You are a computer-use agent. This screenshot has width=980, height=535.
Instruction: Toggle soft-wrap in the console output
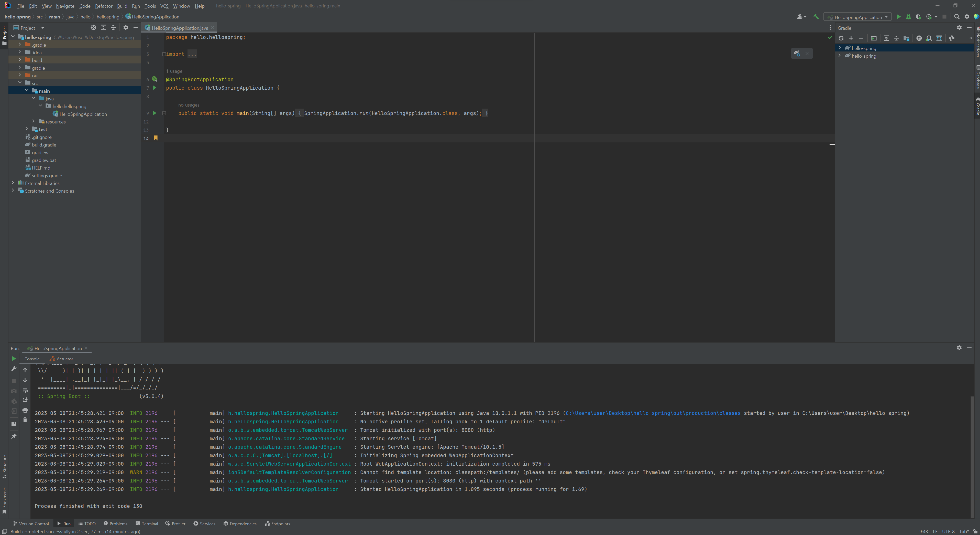point(25,390)
